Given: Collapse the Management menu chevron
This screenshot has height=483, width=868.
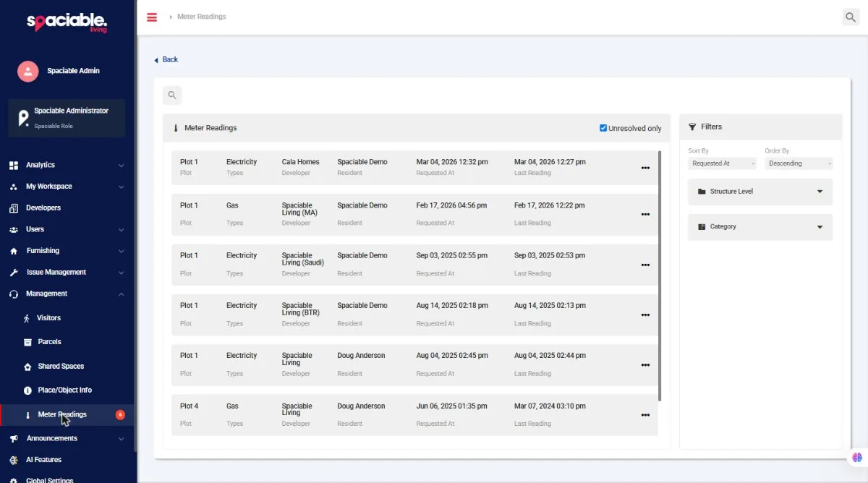Looking at the screenshot, I should click(122, 294).
